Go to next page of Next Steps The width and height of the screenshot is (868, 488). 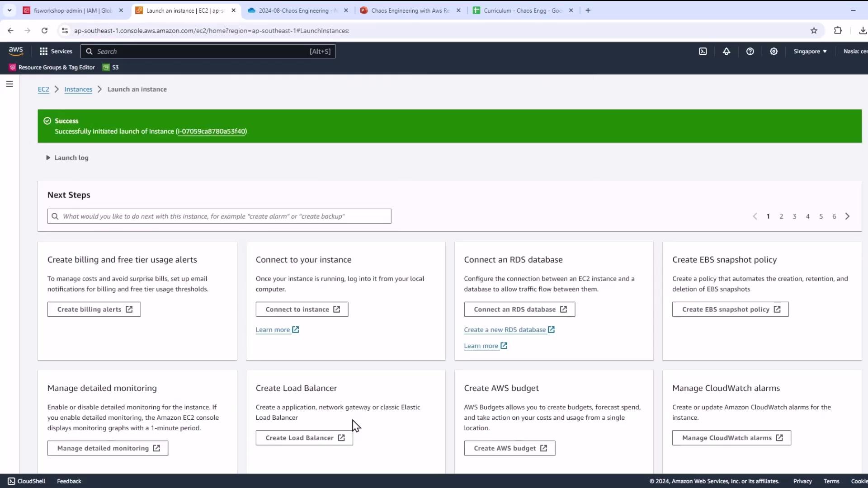pyautogui.click(x=847, y=216)
